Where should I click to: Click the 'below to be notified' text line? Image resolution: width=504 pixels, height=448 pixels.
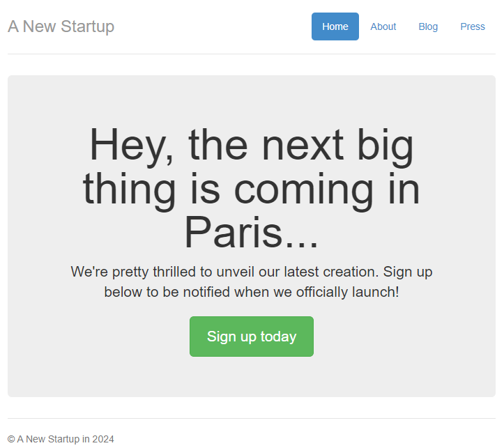pyautogui.click(x=251, y=292)
